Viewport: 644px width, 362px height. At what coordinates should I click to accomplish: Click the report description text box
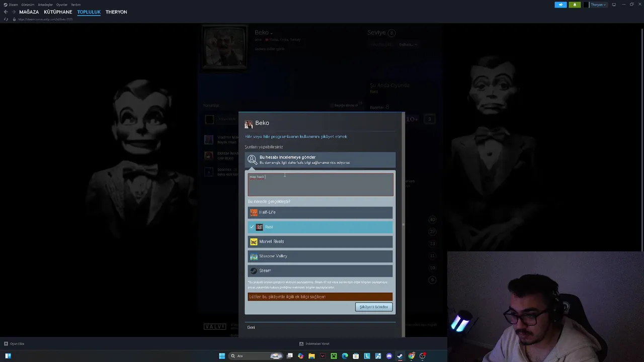(x=320, y=185)
